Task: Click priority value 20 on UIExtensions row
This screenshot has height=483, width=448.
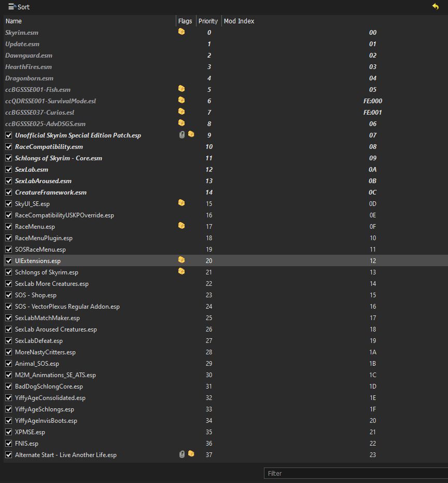Action: pyautogui.click(x=209, y=261)
